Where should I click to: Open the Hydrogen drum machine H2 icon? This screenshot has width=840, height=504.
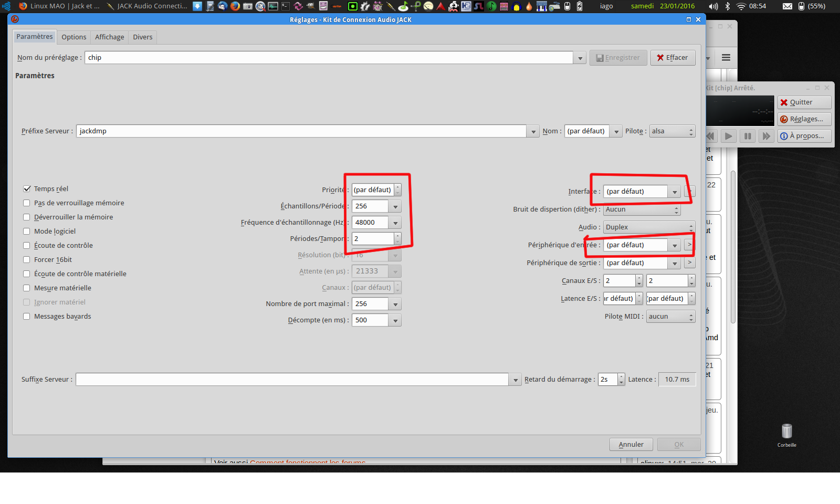point(466,6)
